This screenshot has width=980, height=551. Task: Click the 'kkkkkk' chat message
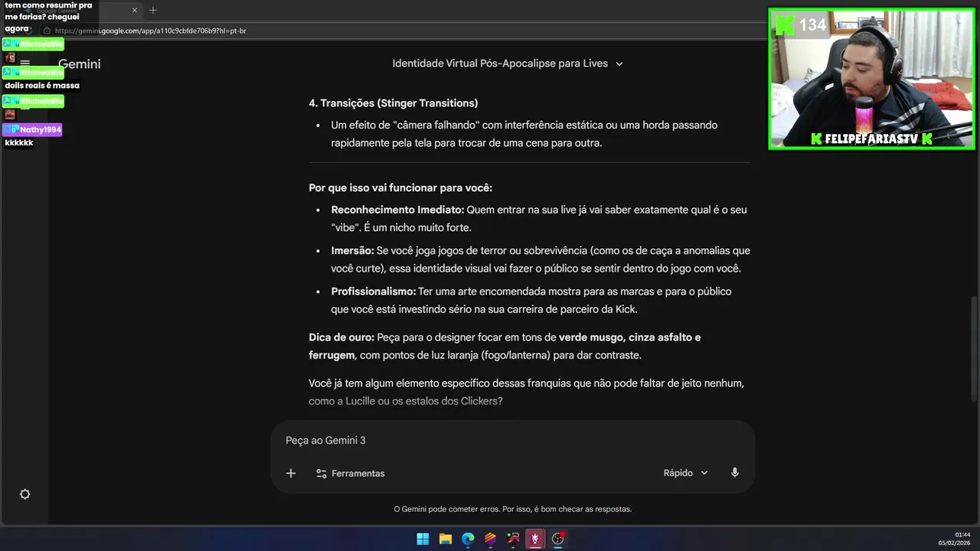[x=19, y=143]
